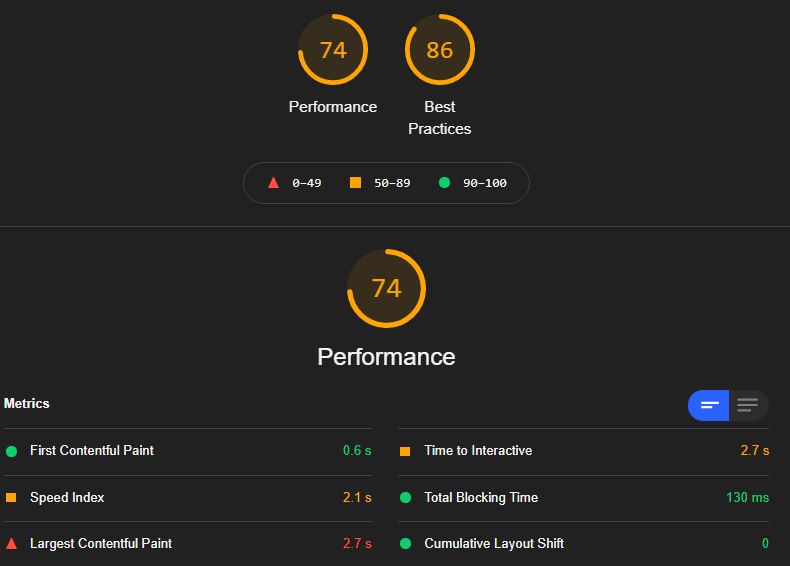Click the orange square 50–89 legend icon

(355, 182)
